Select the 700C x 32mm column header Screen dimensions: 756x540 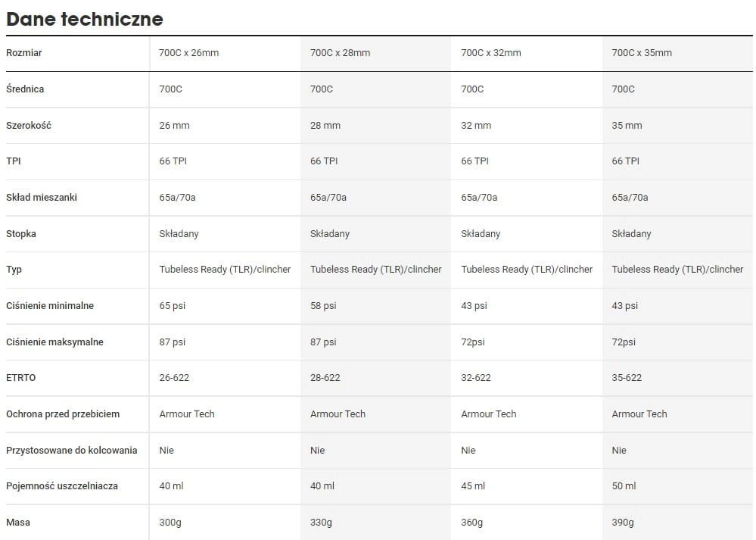[491, 53]
